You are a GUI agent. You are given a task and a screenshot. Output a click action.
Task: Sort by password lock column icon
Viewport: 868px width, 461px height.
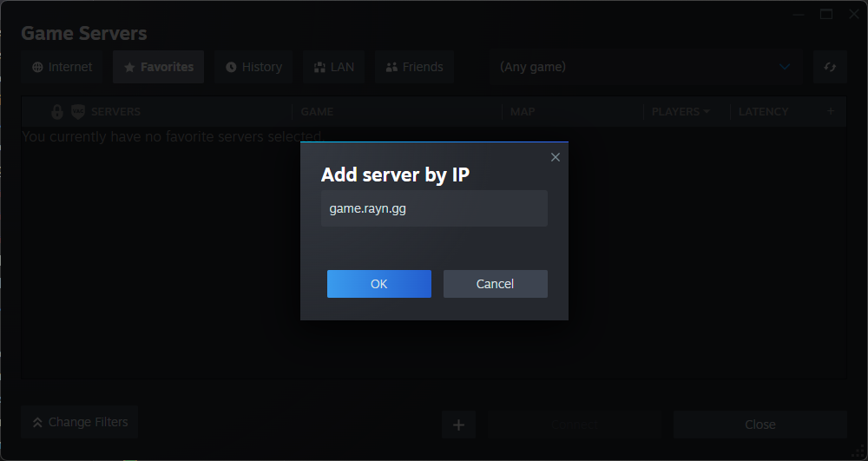pos(57,112)
